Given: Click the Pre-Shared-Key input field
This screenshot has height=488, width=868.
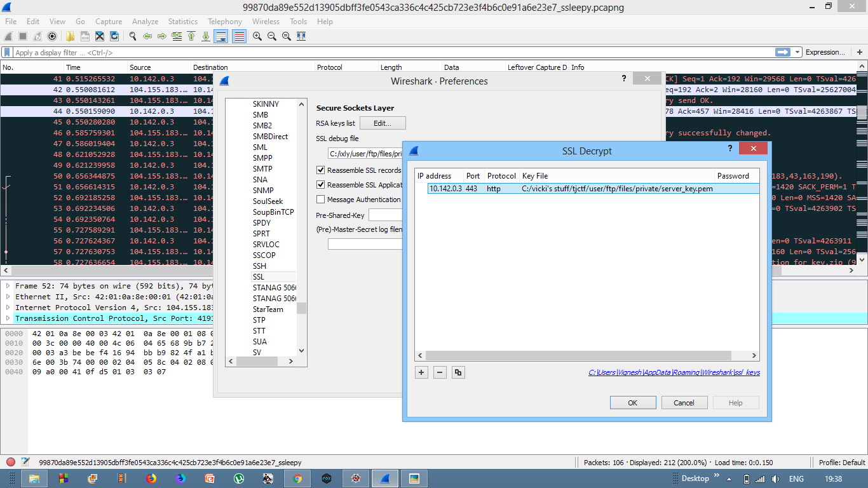Looking at the screenshot, I should pos(385,215).
